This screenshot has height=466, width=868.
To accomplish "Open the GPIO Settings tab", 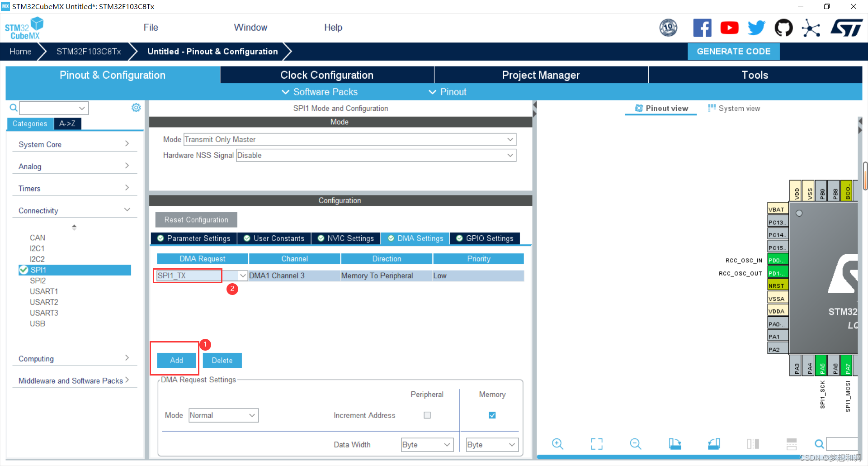I will point(485,238).
